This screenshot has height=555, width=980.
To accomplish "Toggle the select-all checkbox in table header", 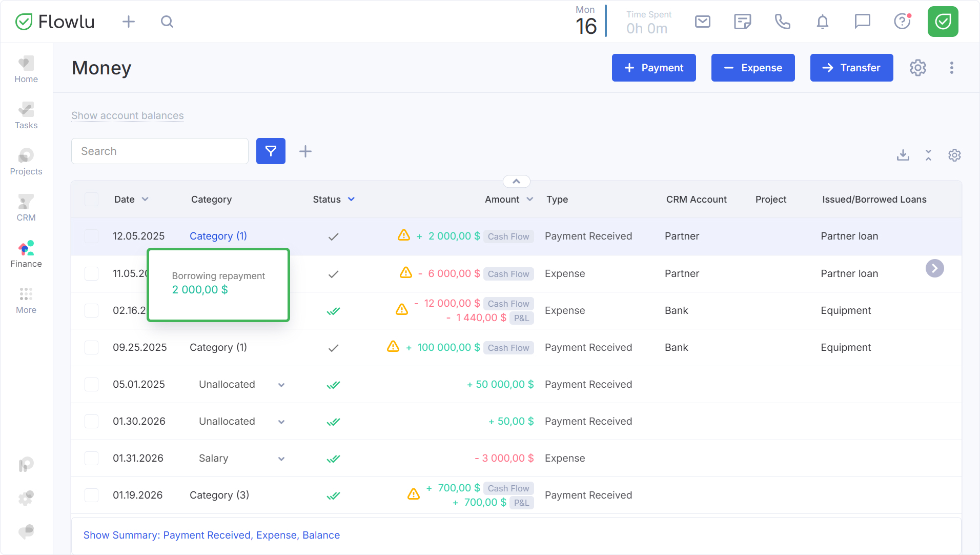I will [x=91, y=200].
